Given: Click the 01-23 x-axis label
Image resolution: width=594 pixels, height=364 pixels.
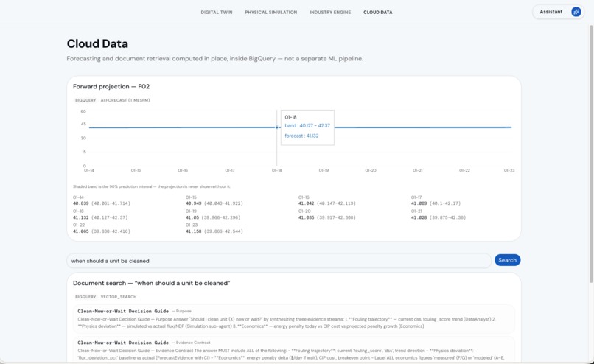Looking at the screenshot, I should [509, 170].
